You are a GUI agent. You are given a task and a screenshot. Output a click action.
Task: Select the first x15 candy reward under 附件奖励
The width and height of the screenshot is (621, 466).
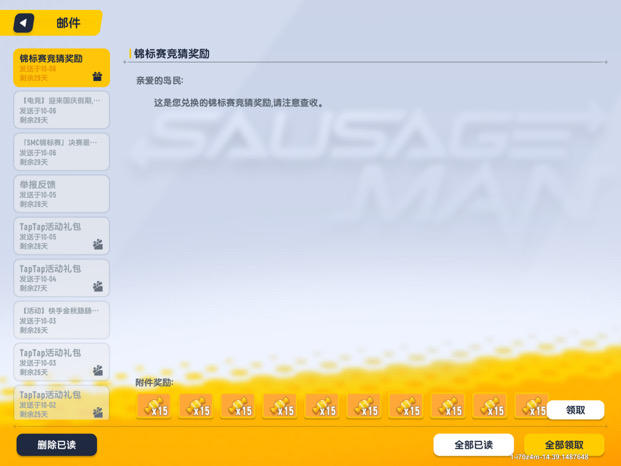tap(154, 406)
